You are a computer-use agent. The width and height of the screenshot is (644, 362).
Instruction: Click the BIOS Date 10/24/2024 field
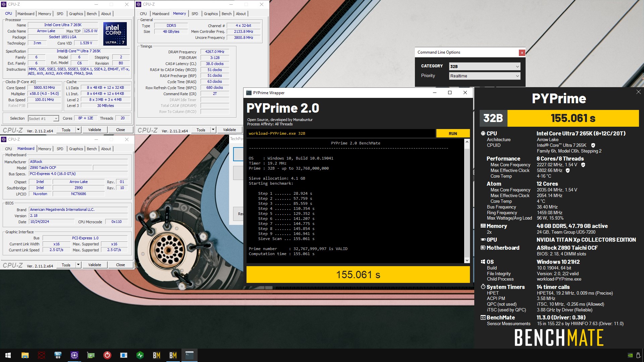pos(52,222)
